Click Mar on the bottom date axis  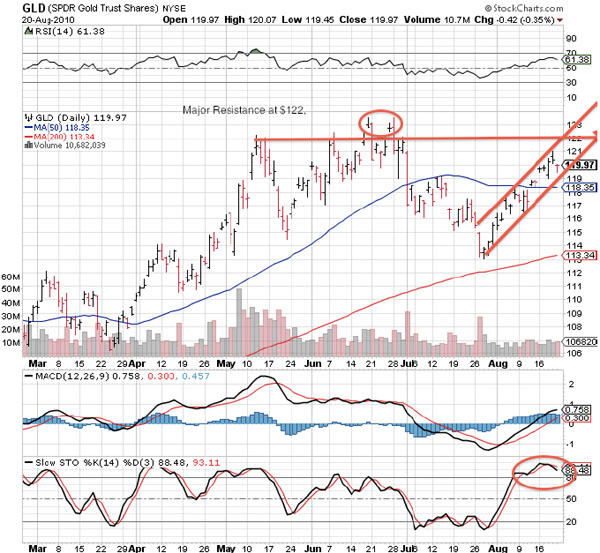point(37,548)
